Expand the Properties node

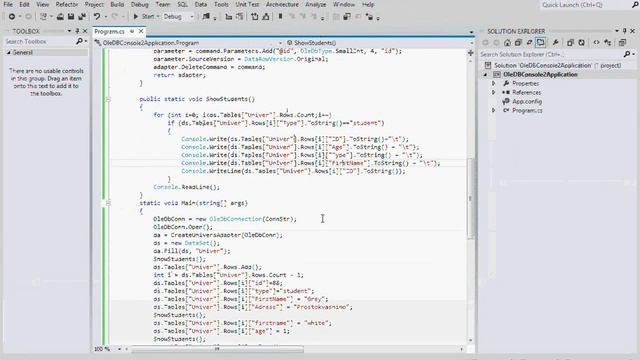[x=493, y=83]
